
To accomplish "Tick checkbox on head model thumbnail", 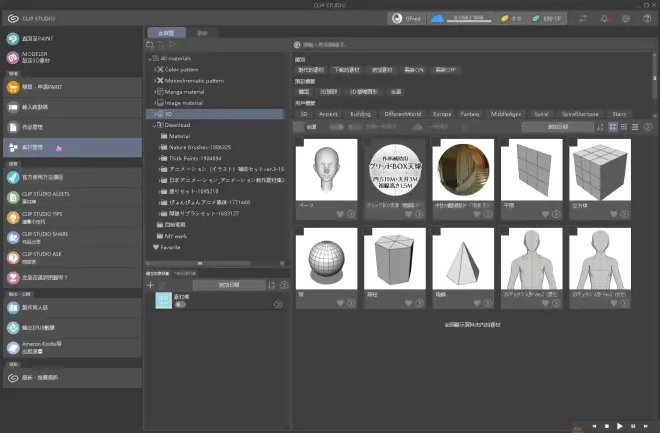I will (300, 143).
